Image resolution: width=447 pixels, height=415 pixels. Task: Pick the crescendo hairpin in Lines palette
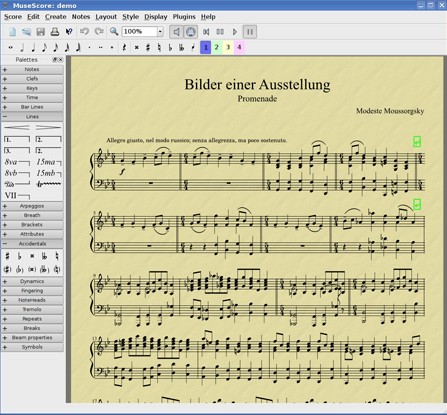(17, 127)
